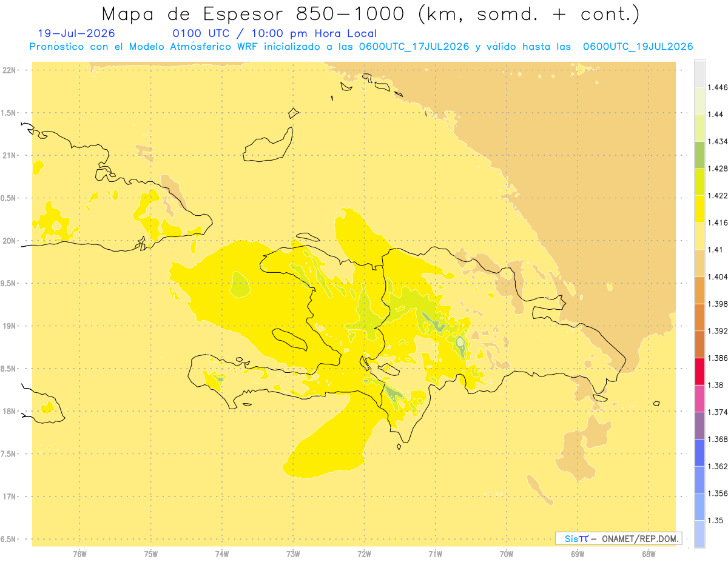
Task: Pick the red legend swatch between 1.38 and 1.386
Action: [x=699, y=372]
